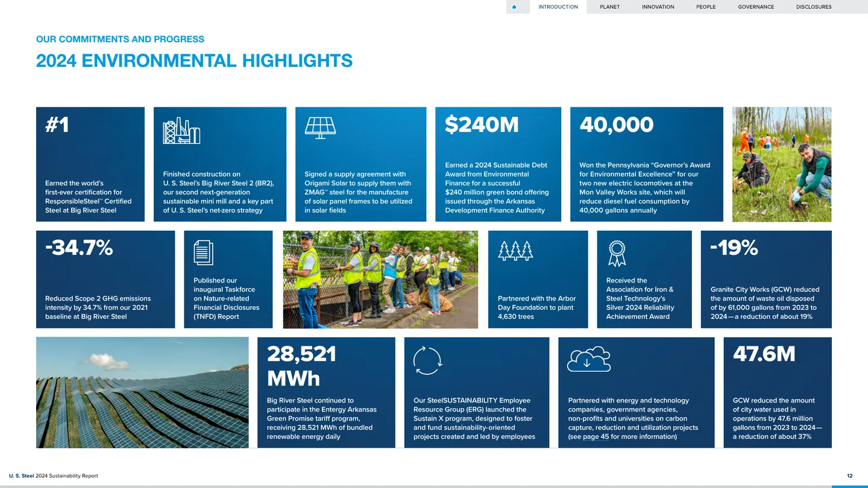Click the Governor's Award description text
The height and width of the screenshot is (488, 868).
[x=645, y=188]
